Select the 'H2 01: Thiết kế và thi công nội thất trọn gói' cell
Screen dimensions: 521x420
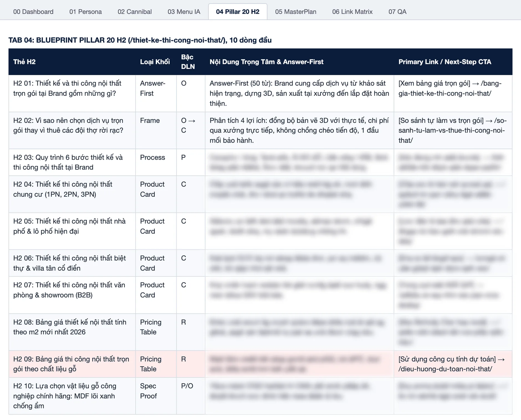72,93
